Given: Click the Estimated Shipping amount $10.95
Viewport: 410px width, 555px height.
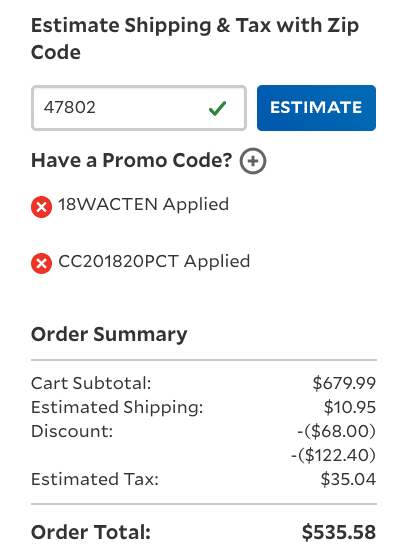Looking at the screenshot, I should pos(349,407).
